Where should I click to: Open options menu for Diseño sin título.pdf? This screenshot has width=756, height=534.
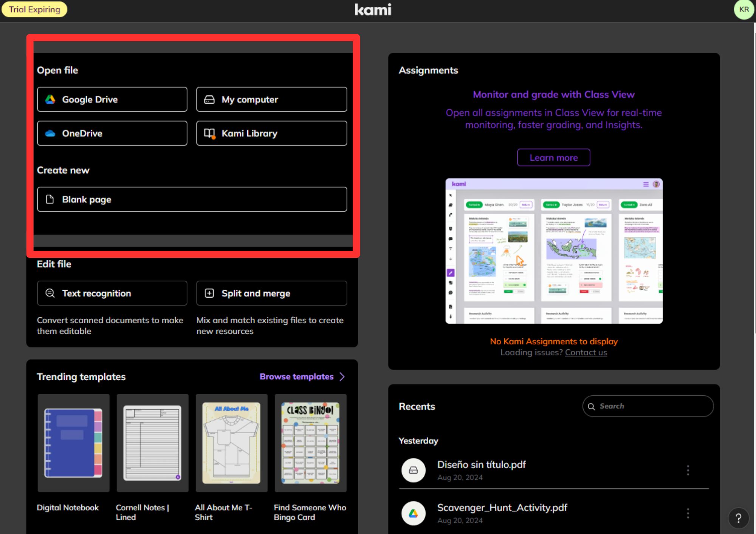688,470
